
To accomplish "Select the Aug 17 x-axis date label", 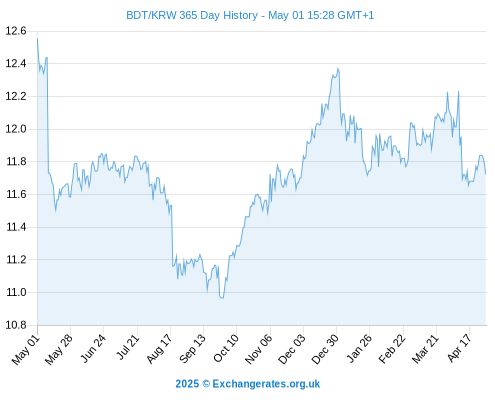I will coord(159,349).
